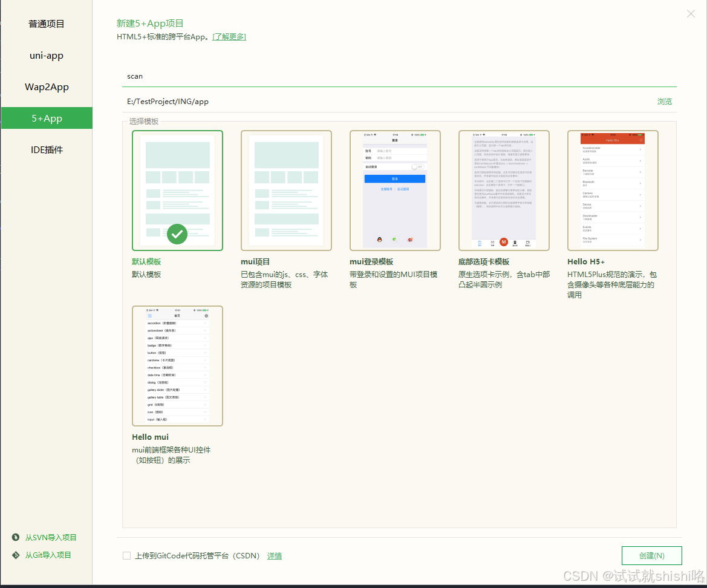The height and width of the screenshot is (588, 707).
Task: Import a project from Git
Action: pos(47,555)
